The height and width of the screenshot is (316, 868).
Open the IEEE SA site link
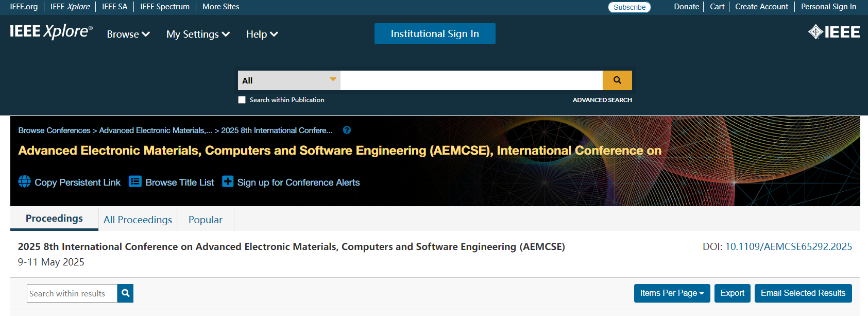pyautogui.click(x=114, y=7)
